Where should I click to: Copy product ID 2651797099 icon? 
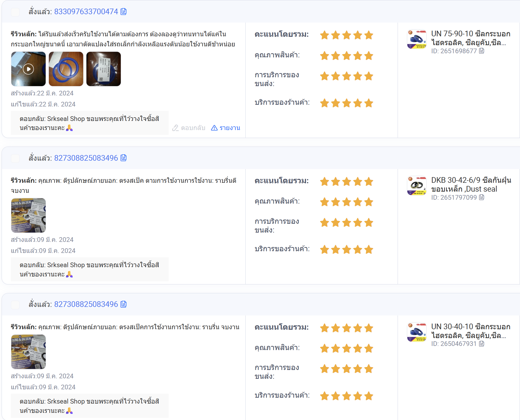coord(482,197)
